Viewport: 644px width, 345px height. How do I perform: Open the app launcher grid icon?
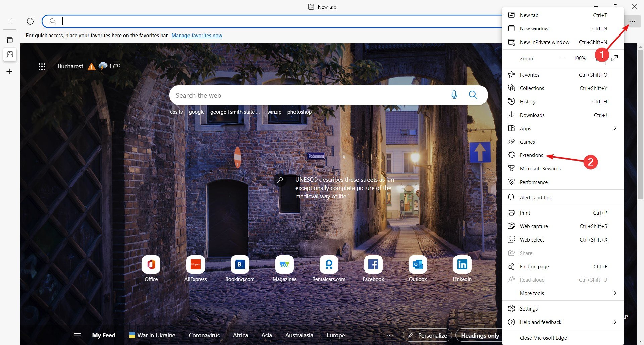point(42,67)
